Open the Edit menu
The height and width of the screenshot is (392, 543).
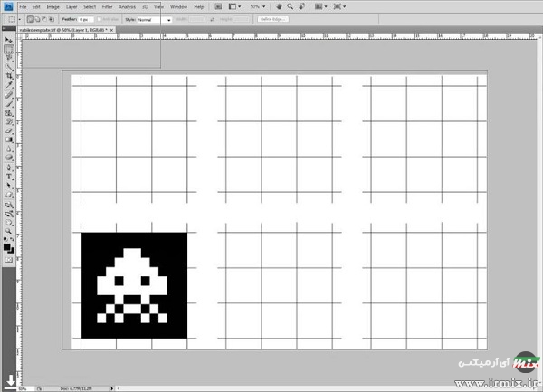coord(36,6)
